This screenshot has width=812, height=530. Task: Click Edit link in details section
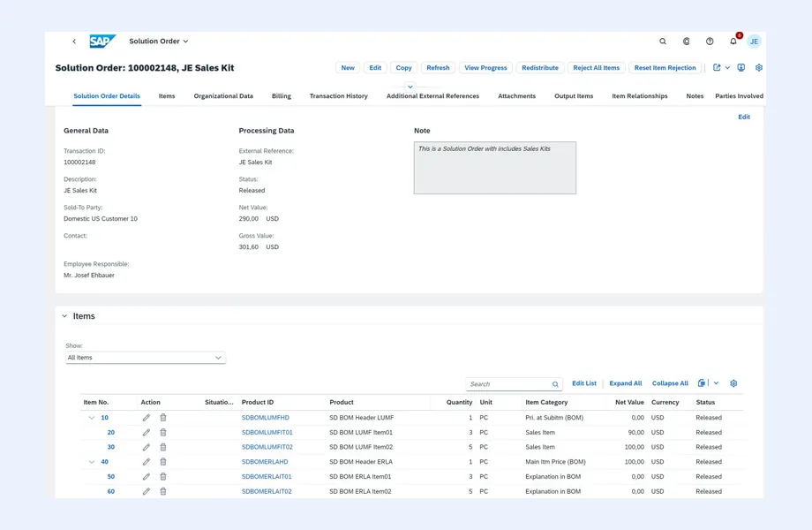click(x=744, y=117)
